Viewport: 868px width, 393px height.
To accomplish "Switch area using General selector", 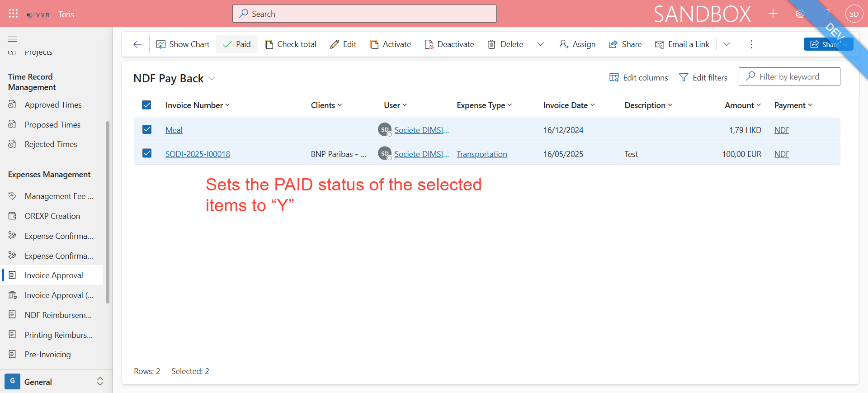I will [x=55, y=382].
